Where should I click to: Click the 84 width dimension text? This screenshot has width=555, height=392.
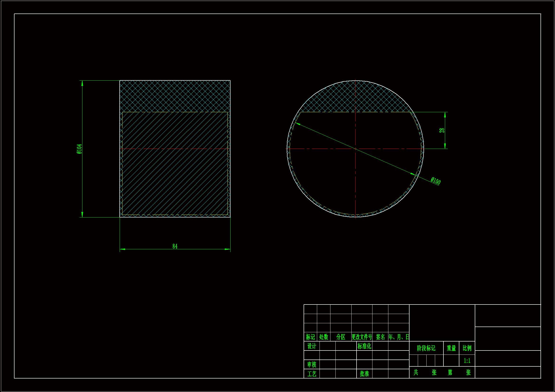(x=175, y=246)
